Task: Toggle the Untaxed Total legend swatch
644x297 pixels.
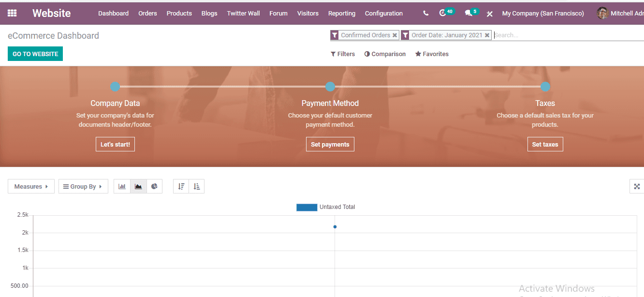Action: pyautogui.click(x=307, y=207)
